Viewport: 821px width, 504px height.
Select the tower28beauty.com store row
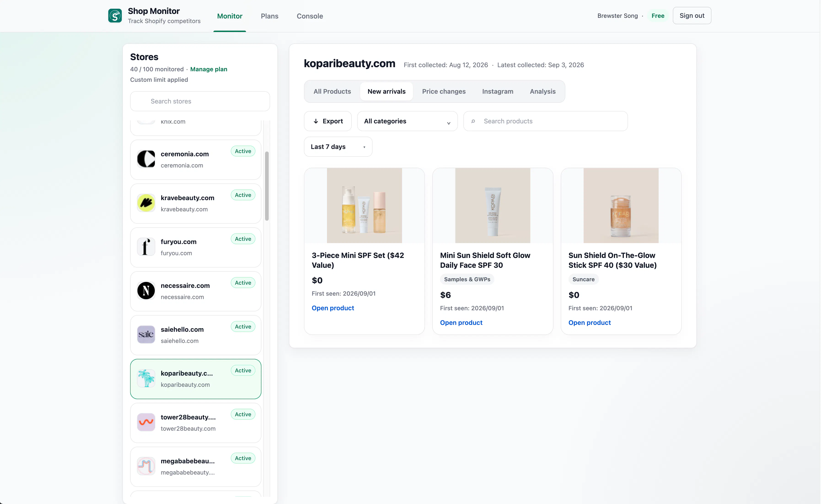[x=196, y=423]
